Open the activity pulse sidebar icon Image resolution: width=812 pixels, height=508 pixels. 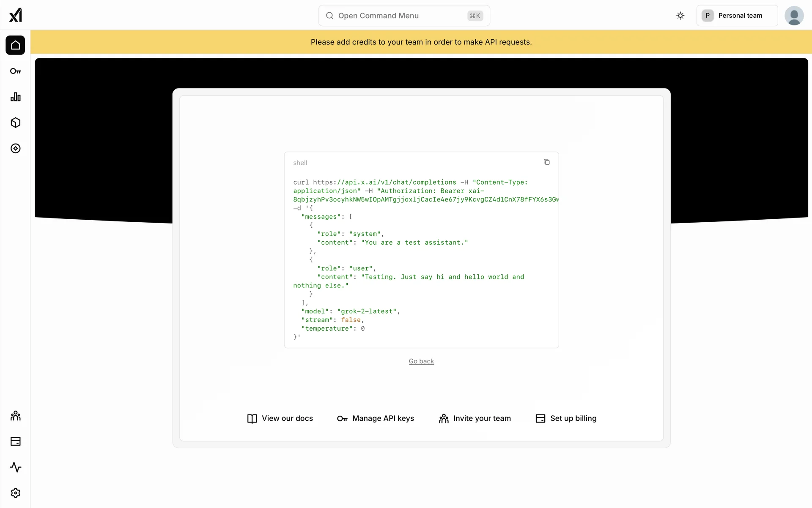tap(15, 467)
